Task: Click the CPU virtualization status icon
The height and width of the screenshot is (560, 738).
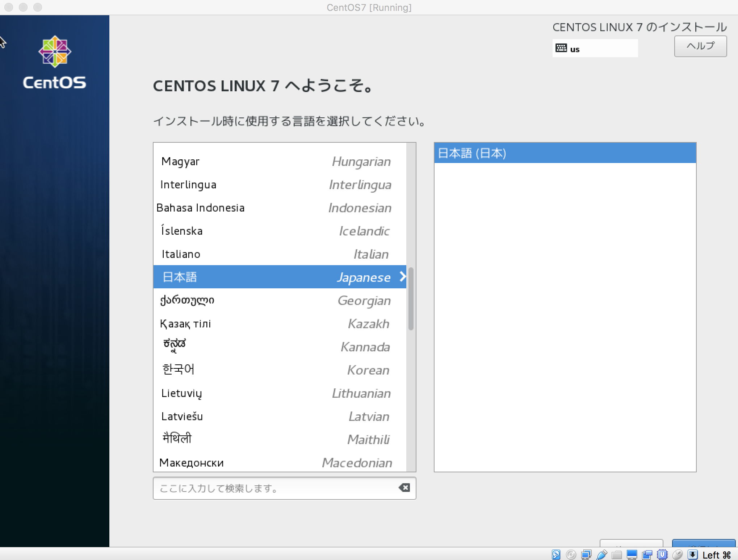Action: [662, 555]
